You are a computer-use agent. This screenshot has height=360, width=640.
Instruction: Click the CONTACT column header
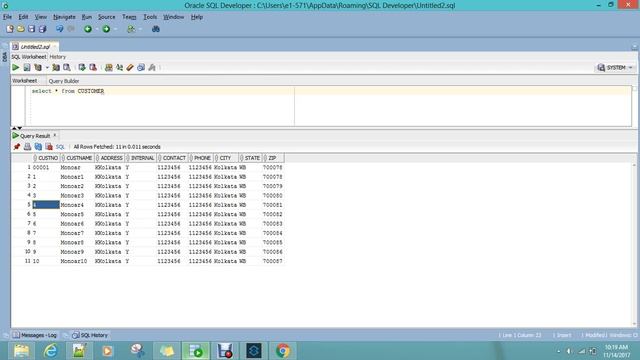pos(173,158)
